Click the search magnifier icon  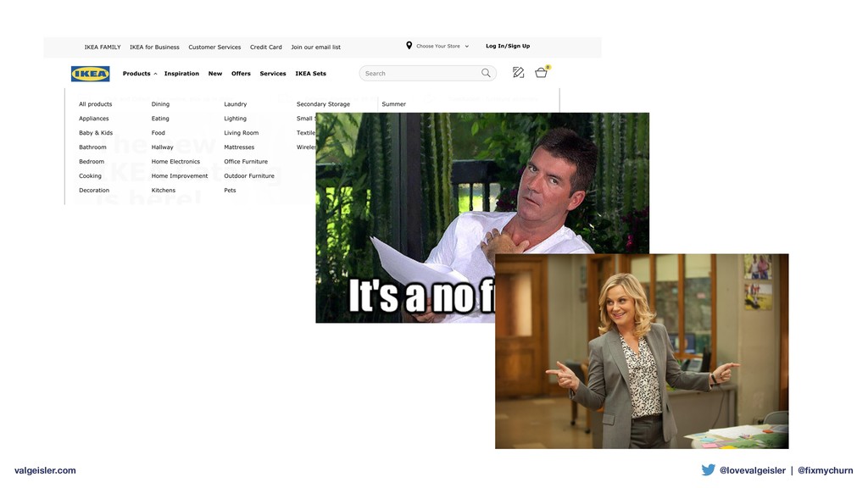[486, 73]
